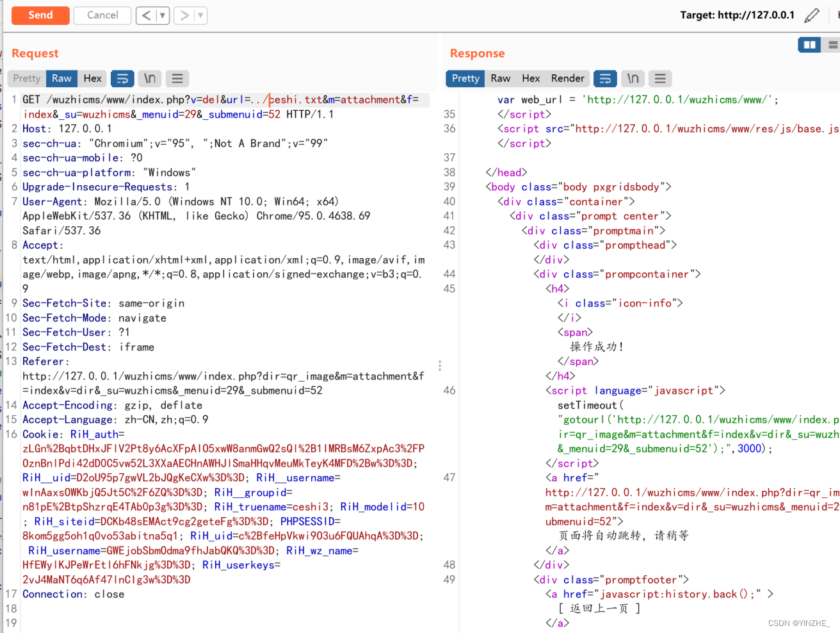Click the div class prompcontainer line
The width and height of the screenshot is (840, 633).
point(617,274)
